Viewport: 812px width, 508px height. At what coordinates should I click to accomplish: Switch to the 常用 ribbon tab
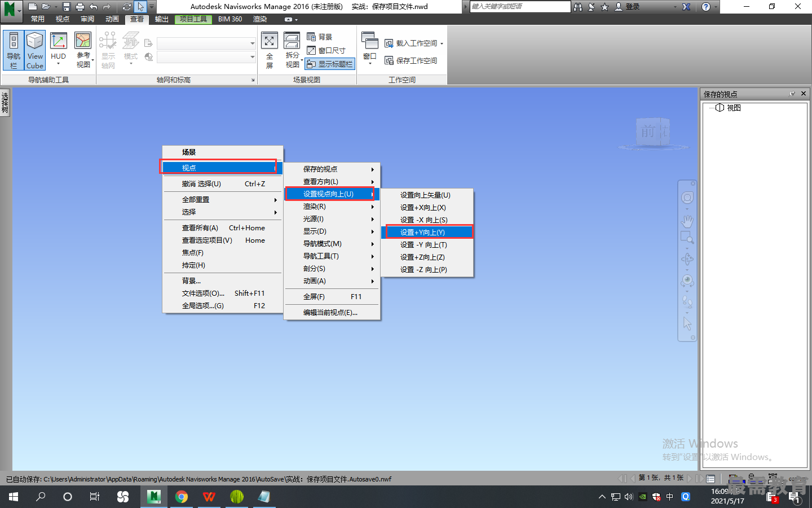click(x=38, y=19)
